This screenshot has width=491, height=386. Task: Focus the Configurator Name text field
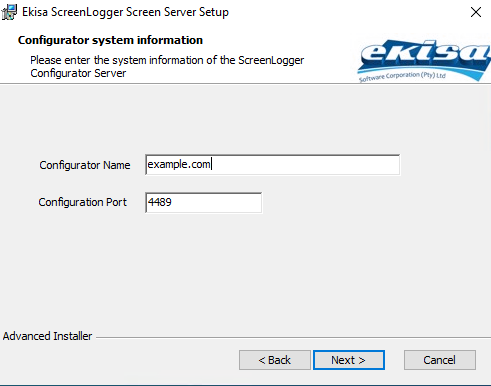coord(272,164)
